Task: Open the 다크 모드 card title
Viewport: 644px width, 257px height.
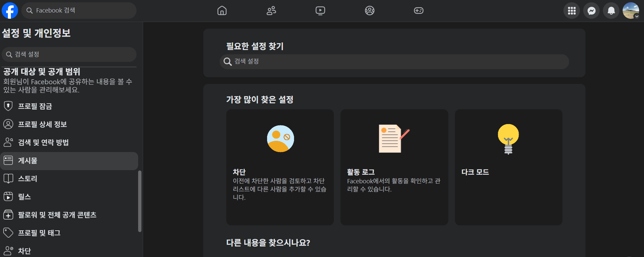Action: pos(475,172)
